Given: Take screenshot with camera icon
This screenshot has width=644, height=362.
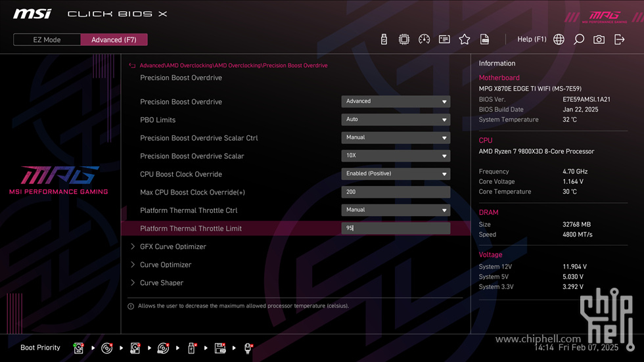Looking at the screenshot, I should 599,39.
